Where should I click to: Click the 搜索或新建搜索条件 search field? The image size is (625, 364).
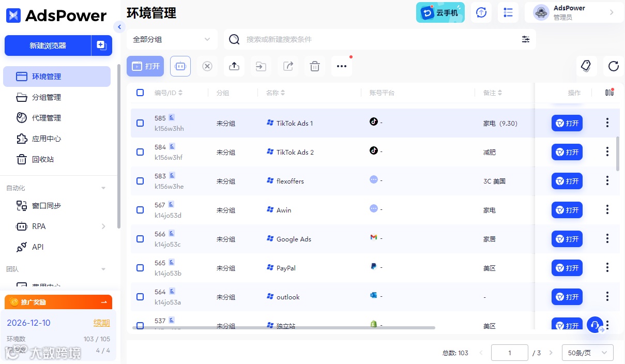coord(380,39)
